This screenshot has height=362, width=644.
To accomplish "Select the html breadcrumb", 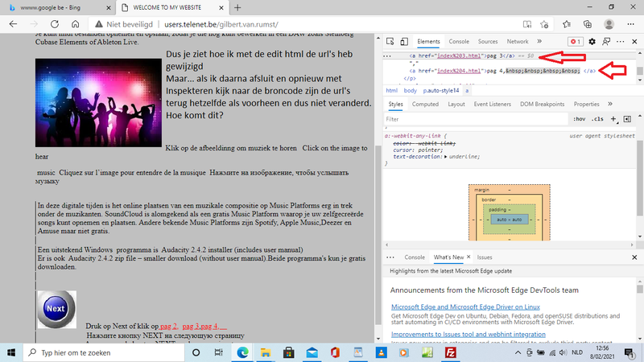I will 391,90.
